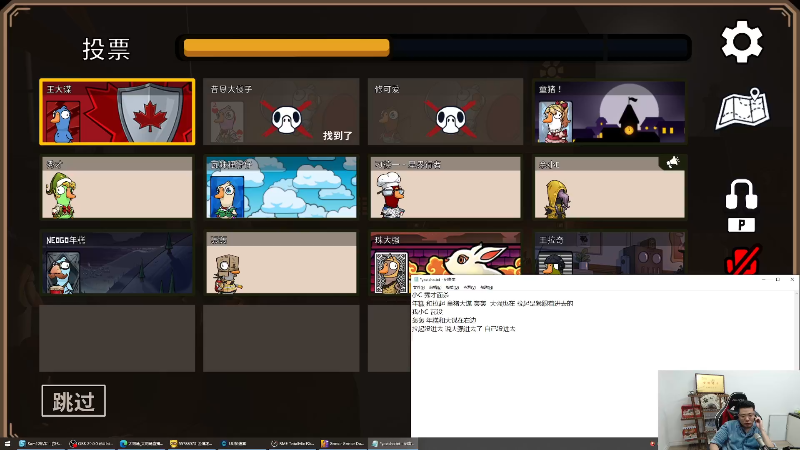Click the skull icon on the 找到了 card
800x450 pixels.
[x=287, y=119]
